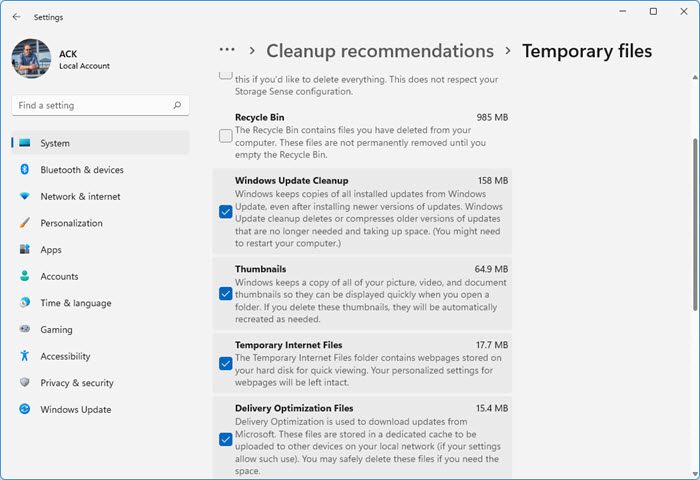The height and width of the screenshot is (480, 700).
Task: Open Bluetooth & devices icon
Action: click(x=25, y=170)
